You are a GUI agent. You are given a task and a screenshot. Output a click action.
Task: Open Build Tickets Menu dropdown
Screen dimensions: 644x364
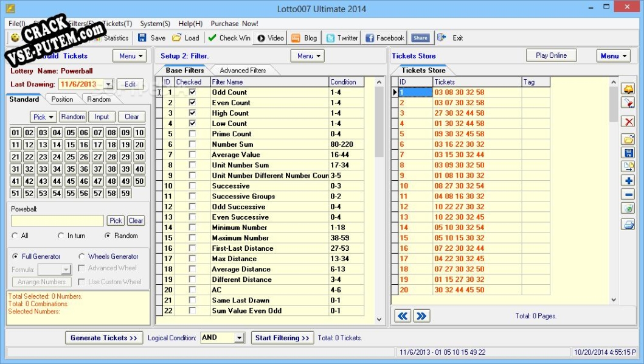130,56
